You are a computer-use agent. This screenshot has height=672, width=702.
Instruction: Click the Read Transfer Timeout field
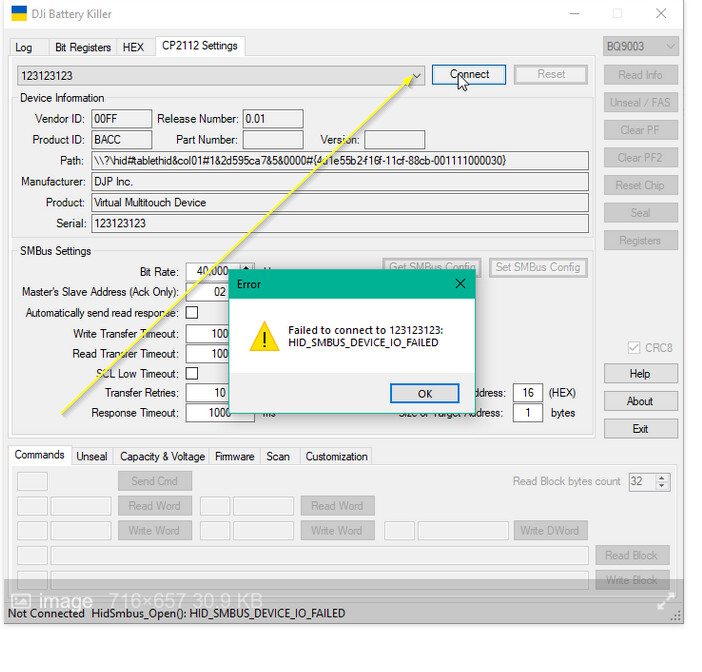tap(208, 354)
